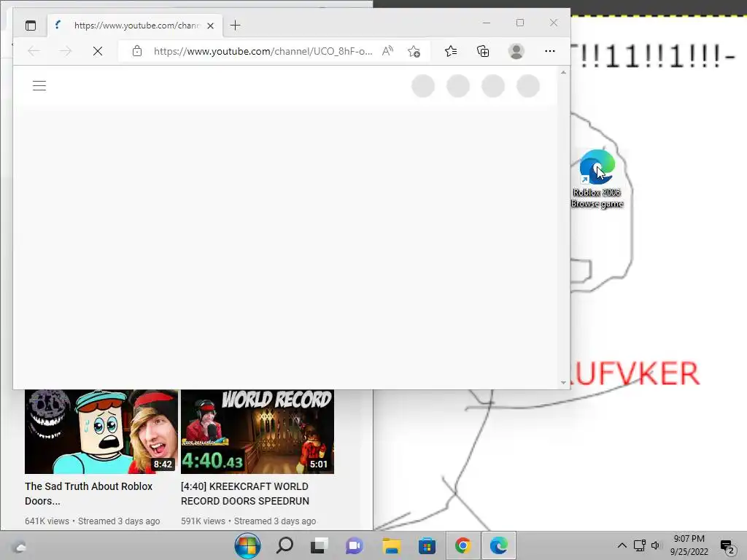Show hidden system tray icons

[622, 545]
